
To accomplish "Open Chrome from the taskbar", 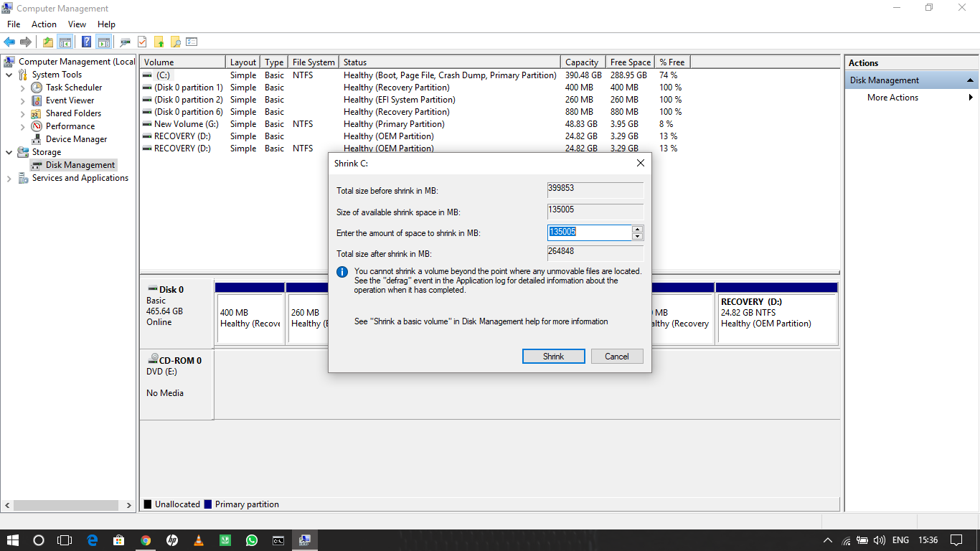I will point(145,540).
